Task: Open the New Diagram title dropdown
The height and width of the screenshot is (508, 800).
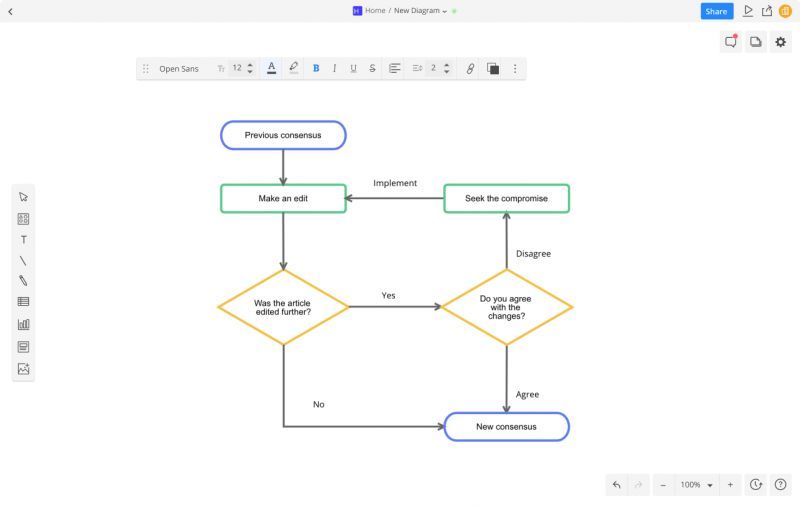Action: 420,11
